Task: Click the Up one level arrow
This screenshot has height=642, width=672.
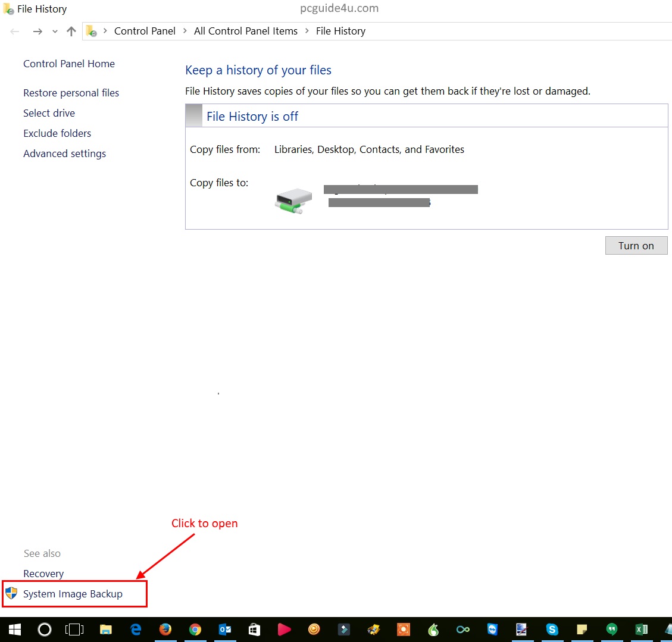Action: (x=71, y=32)
